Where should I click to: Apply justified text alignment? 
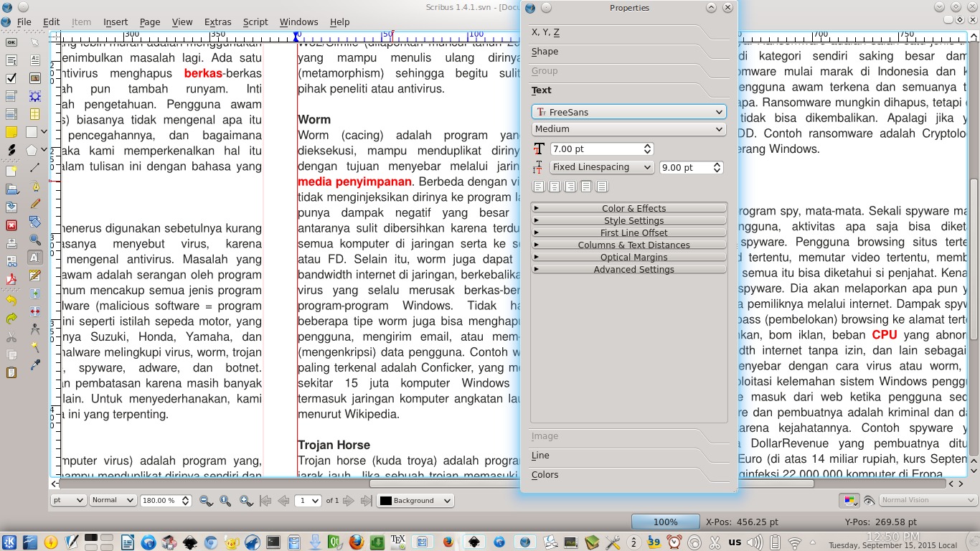pyautogui.click(x=586, y=186)
